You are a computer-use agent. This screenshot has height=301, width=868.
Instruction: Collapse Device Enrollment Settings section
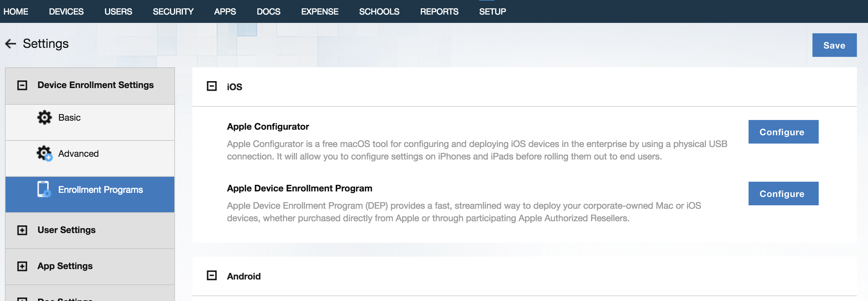pos(22,85)
